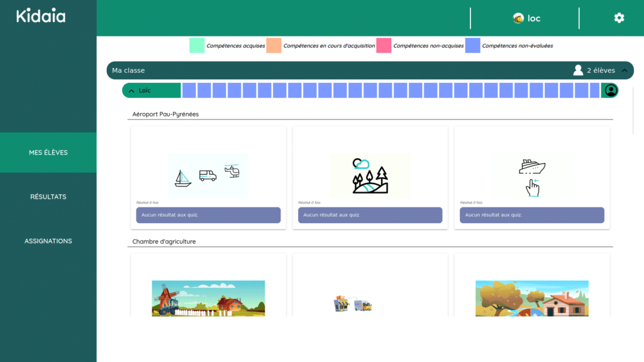Open the settings gear icon

pos(619,18)
